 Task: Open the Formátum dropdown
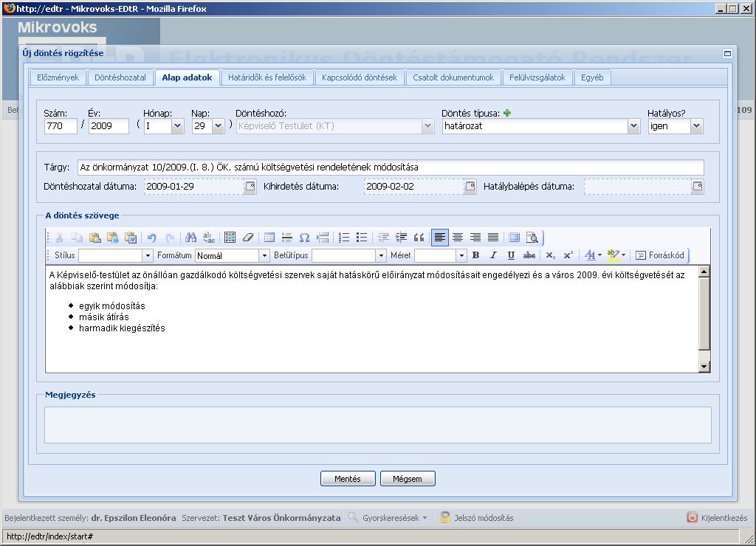click(264, 256)
